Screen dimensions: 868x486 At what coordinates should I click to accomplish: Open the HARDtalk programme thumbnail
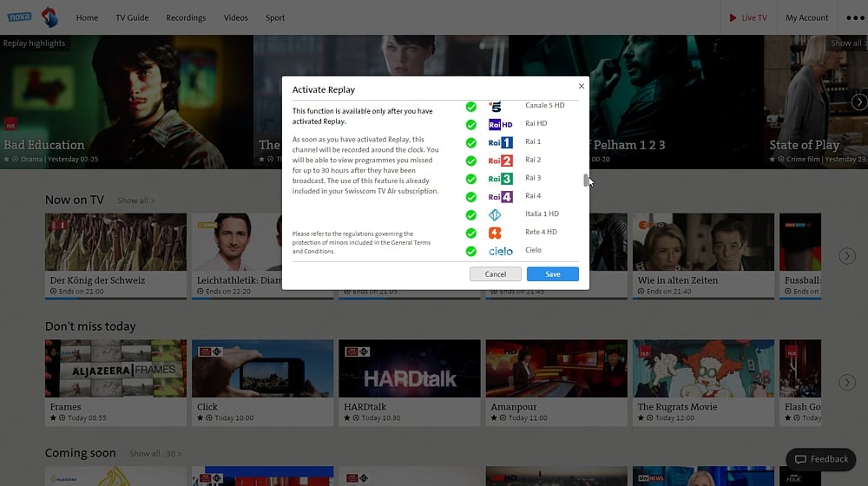[410, 369]
